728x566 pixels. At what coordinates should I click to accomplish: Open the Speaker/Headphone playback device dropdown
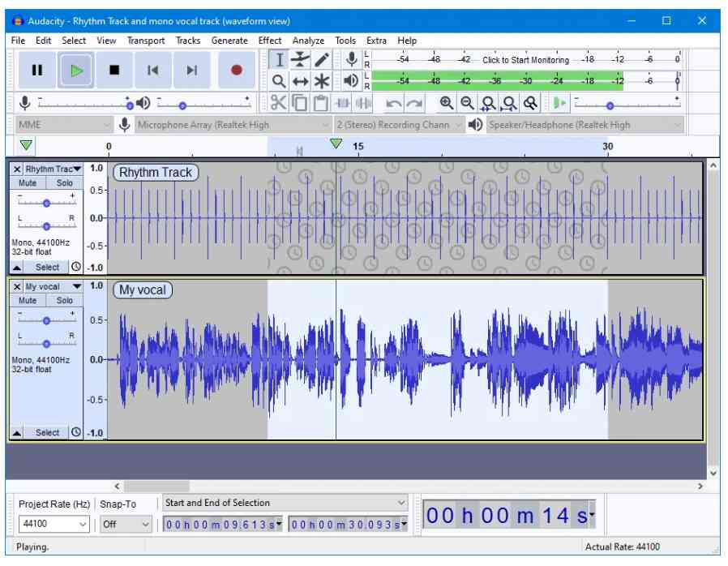[x=585, y=125]
